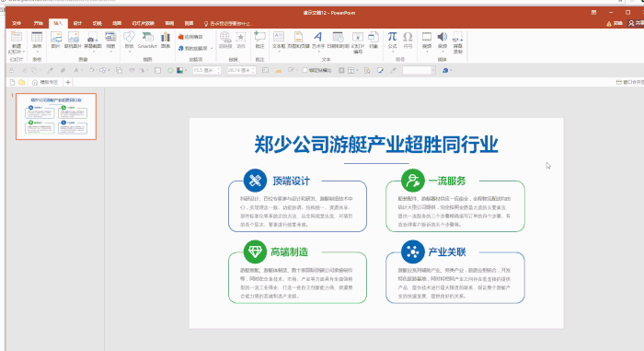The width and height of the screenshot is (644, 351).
Task: Click the Pictures icon in the ribbon
Action: 56,38
